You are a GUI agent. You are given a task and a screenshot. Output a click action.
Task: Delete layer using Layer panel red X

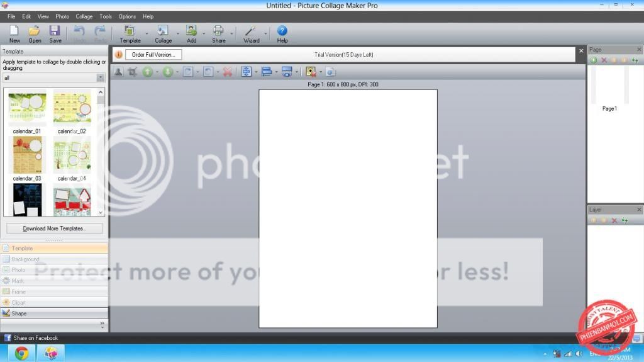pyautogui.click(x=614, y=220)
